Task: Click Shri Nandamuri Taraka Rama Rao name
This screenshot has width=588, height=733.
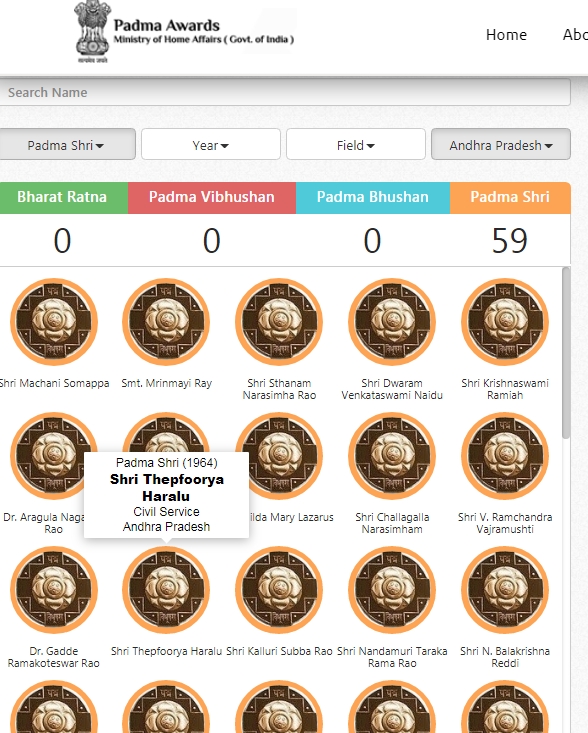Action: tap(392, 657)
